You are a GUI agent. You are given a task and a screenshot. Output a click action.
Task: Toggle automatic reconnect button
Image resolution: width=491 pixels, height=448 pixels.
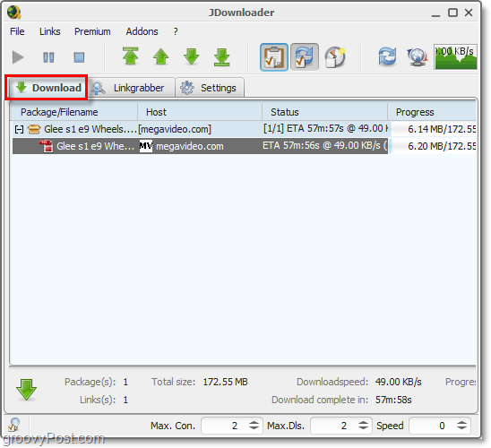tap(305, 57)
